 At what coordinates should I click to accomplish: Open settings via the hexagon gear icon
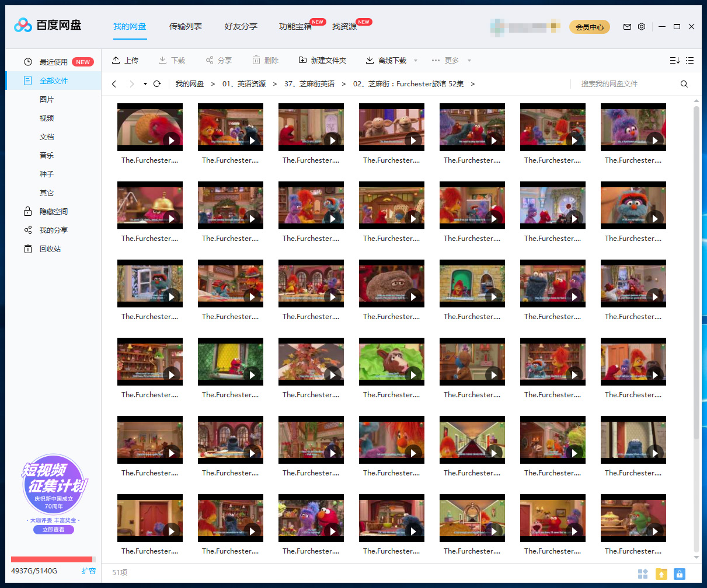point(642,27)
